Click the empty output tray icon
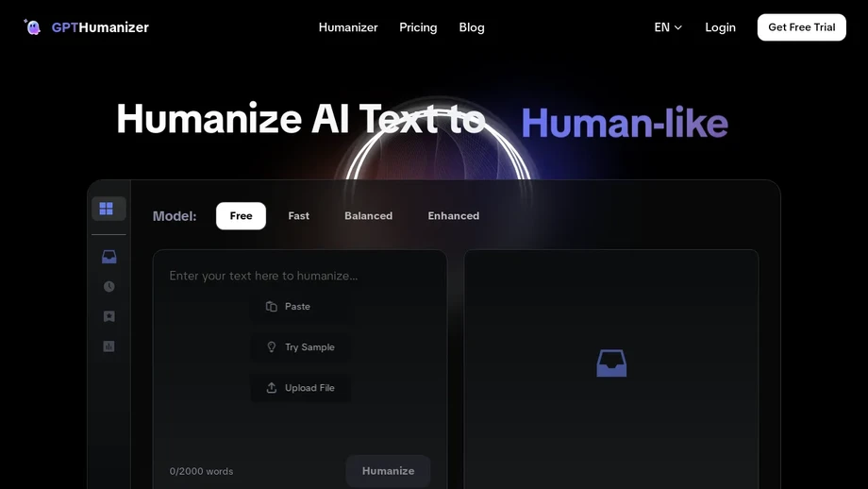Image resolution: width=868 pixels, height=489 pixels. [611, 363]
